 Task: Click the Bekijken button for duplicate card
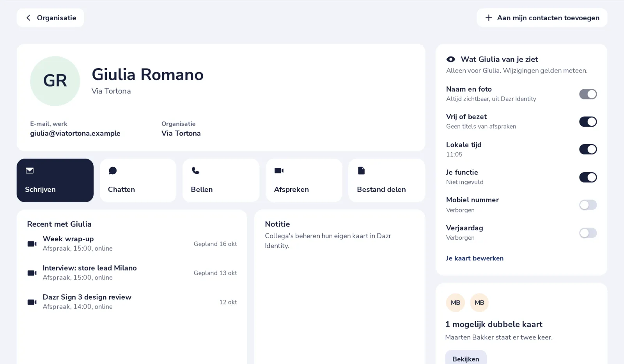pyautogui.click(x=466, y=358)
